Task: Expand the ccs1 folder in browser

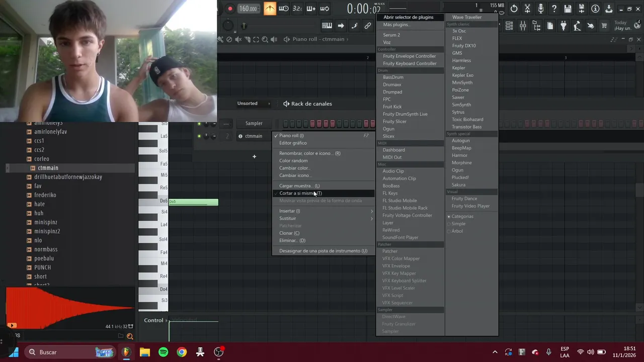Action: 39,141
